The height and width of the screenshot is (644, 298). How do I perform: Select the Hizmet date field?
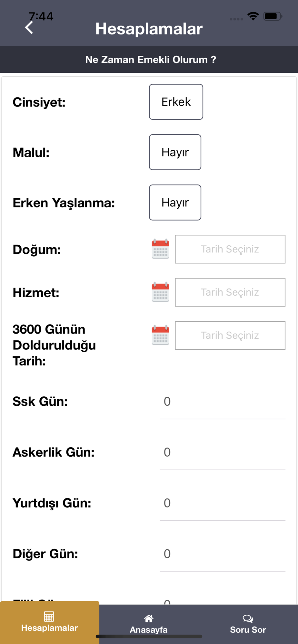tap(230, 292)
